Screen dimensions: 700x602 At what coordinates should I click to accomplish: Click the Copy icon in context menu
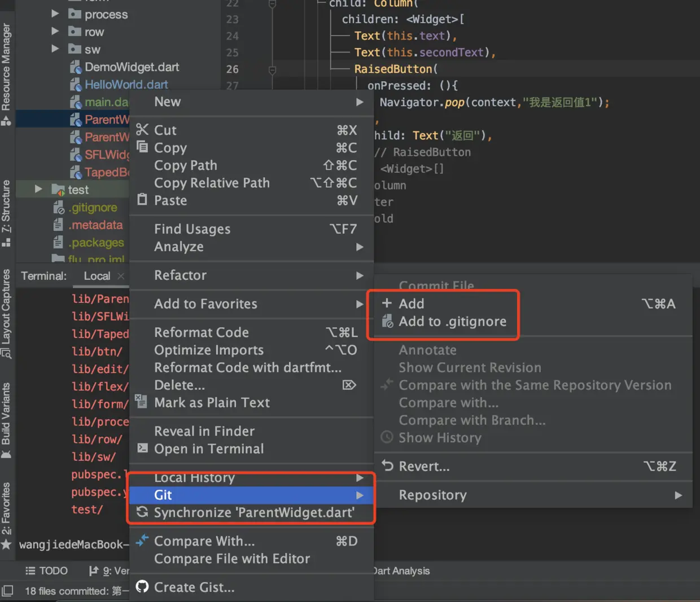(x=142, y=147)
